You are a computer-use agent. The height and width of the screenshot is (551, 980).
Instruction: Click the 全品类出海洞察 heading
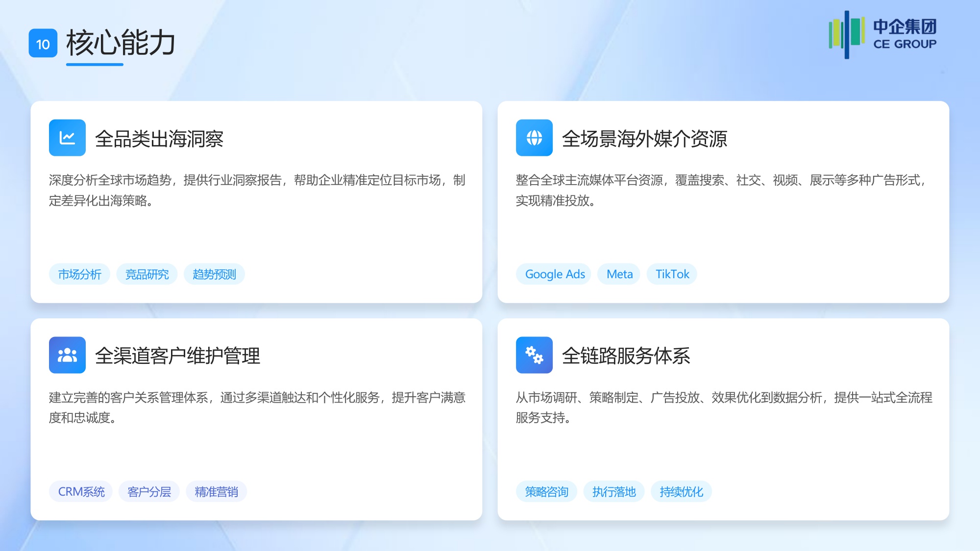pyautogui.click(x=159, y=139)
